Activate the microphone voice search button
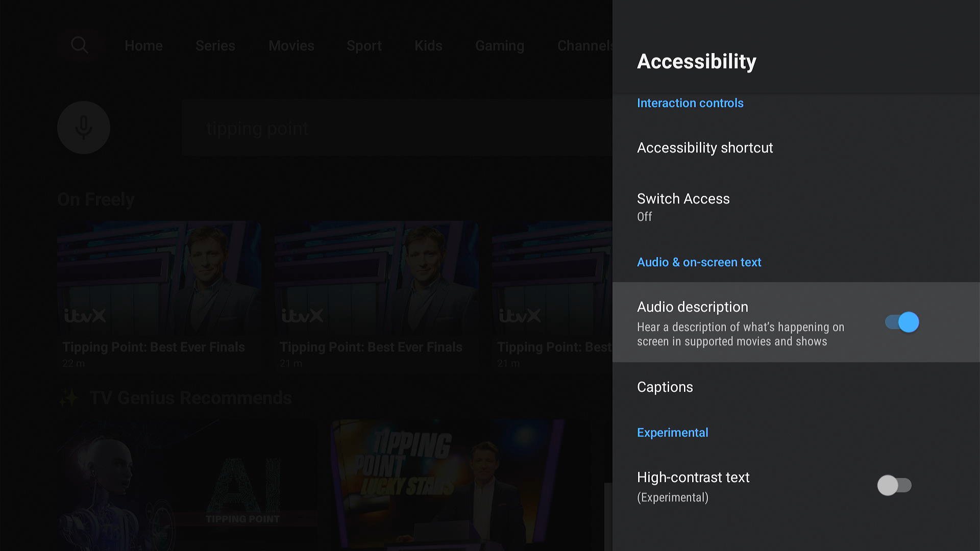This screenshot has width=980, height=551. (x=84, y=128)
